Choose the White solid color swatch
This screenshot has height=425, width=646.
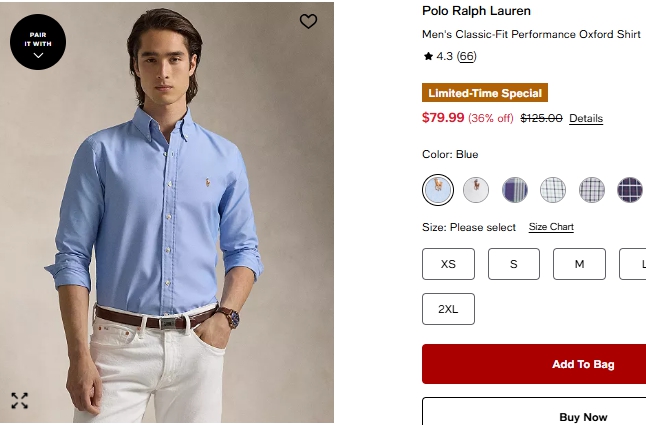tap(476, 189)
